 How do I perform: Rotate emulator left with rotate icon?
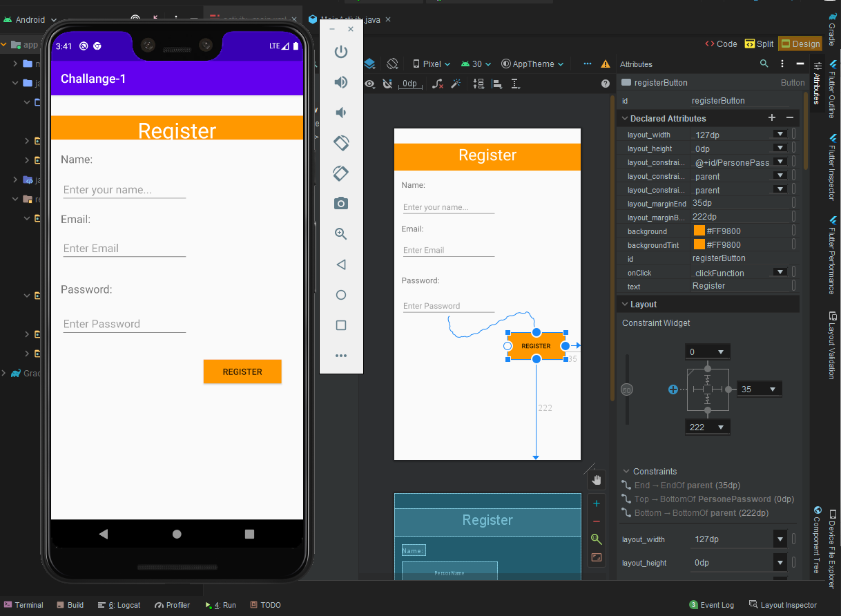341,143
